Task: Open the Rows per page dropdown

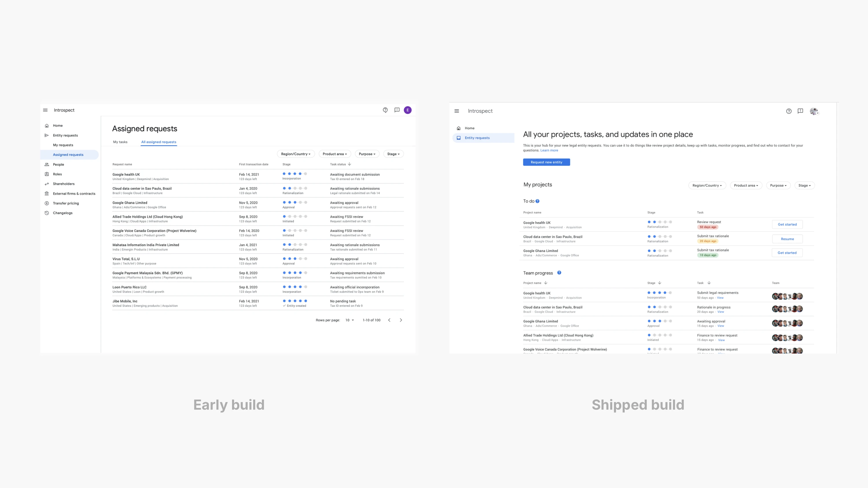Action: [x=350, y=320]
